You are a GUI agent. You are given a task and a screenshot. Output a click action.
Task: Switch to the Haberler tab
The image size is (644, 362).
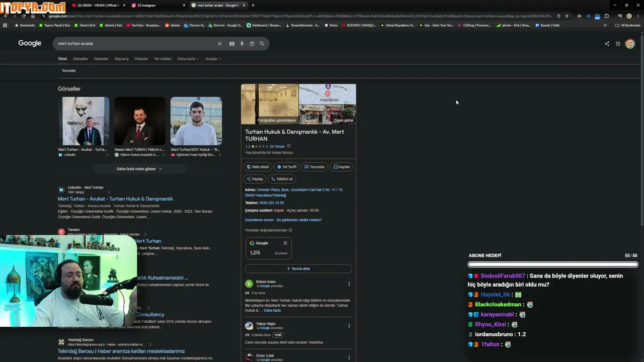[x=101, y=59]
